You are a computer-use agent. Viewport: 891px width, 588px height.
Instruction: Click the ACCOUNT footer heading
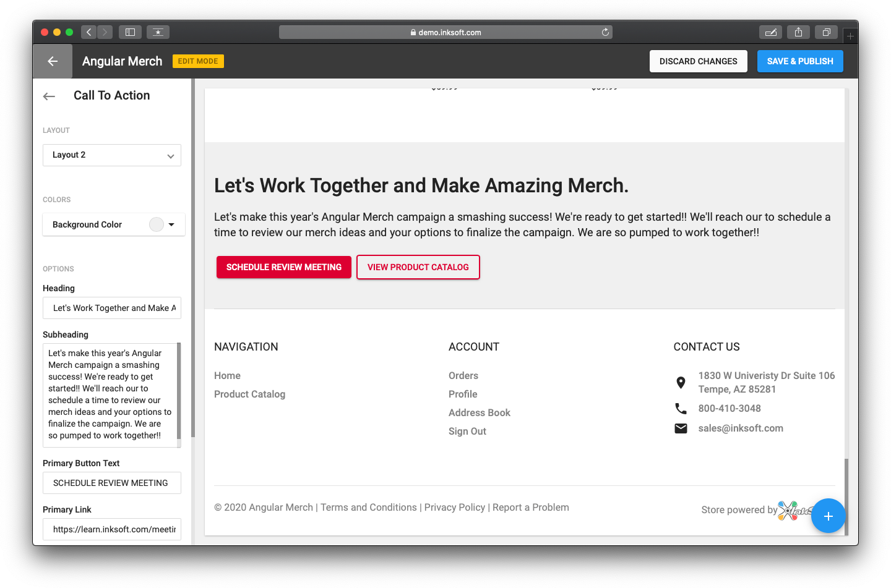tap(474, 347)
